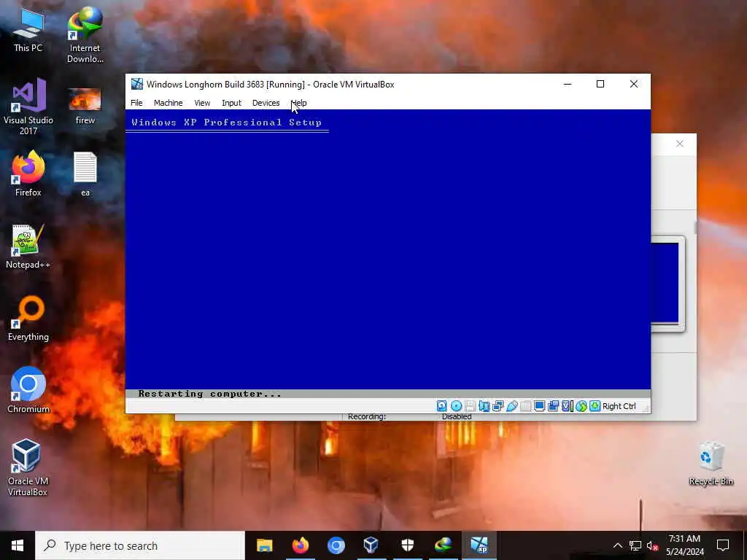Open the Machine menu
Screen dimensions: 747x560
click(x=169, y=103)
